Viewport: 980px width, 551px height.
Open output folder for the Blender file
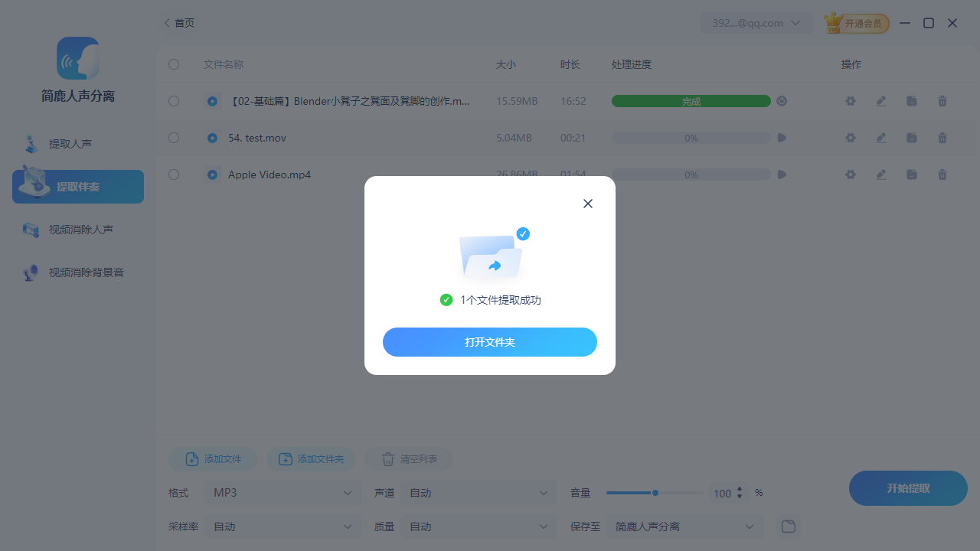pyautogui.click(x=911, y=100)
